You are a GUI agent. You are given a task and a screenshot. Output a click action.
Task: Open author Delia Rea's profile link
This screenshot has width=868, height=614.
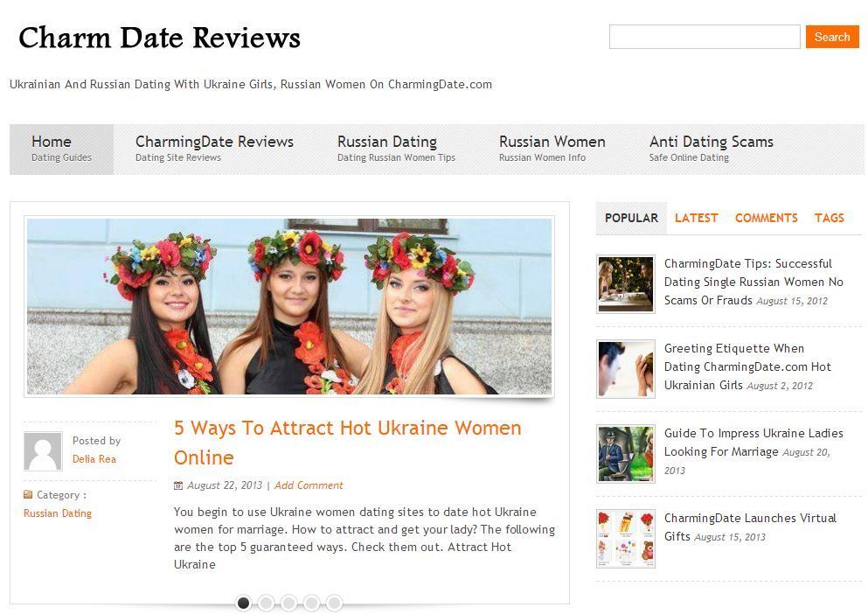94,459
